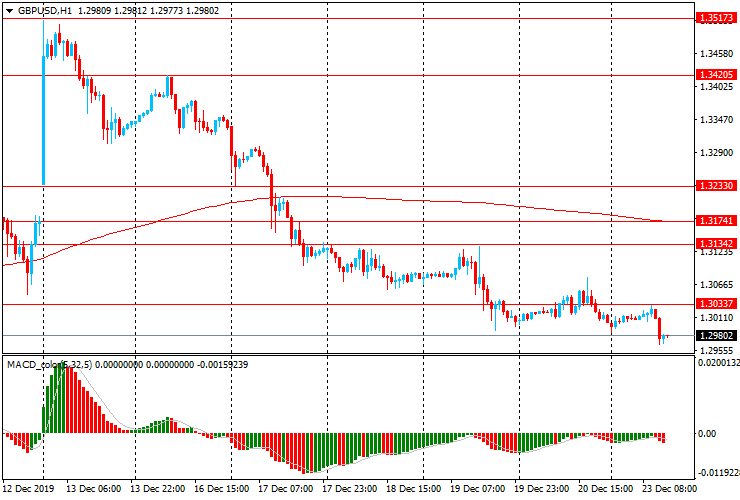
Task: Click the MACD scale value 0.00
Action: (x=706, y=433)
